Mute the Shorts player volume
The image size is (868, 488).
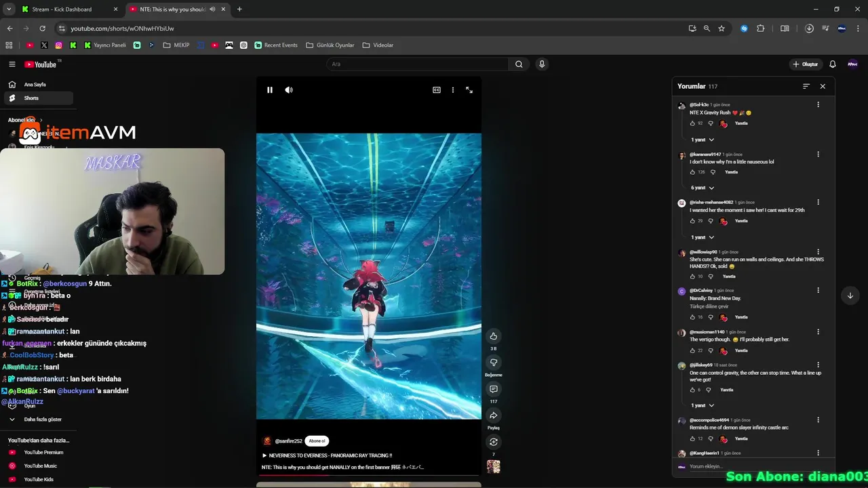point(289,90)
